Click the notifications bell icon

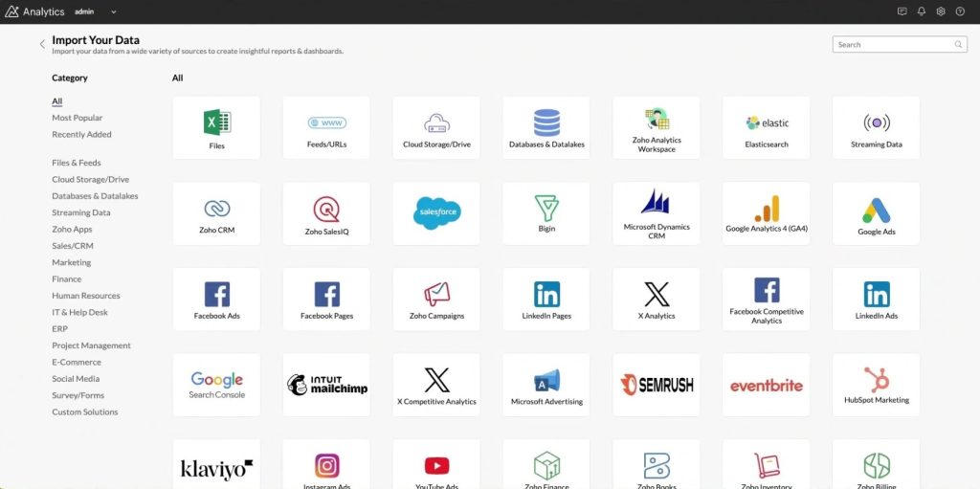pos(922,11)
